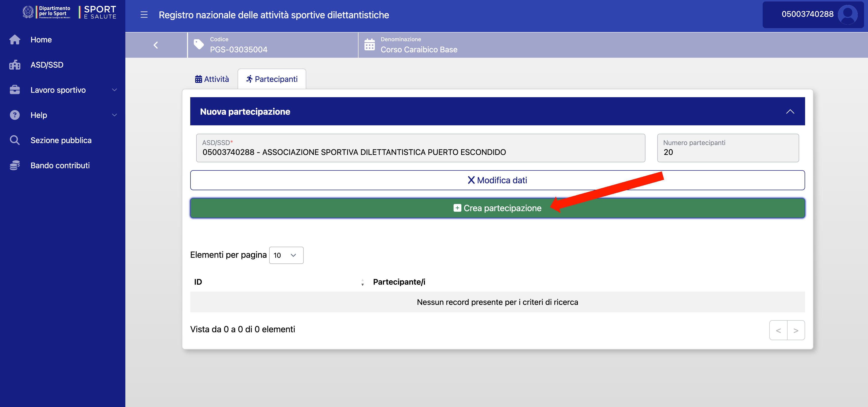
Task: Expand the Lavoro sportivo submenu chevron
Action: pyautogui.click(x=114, y=90)
